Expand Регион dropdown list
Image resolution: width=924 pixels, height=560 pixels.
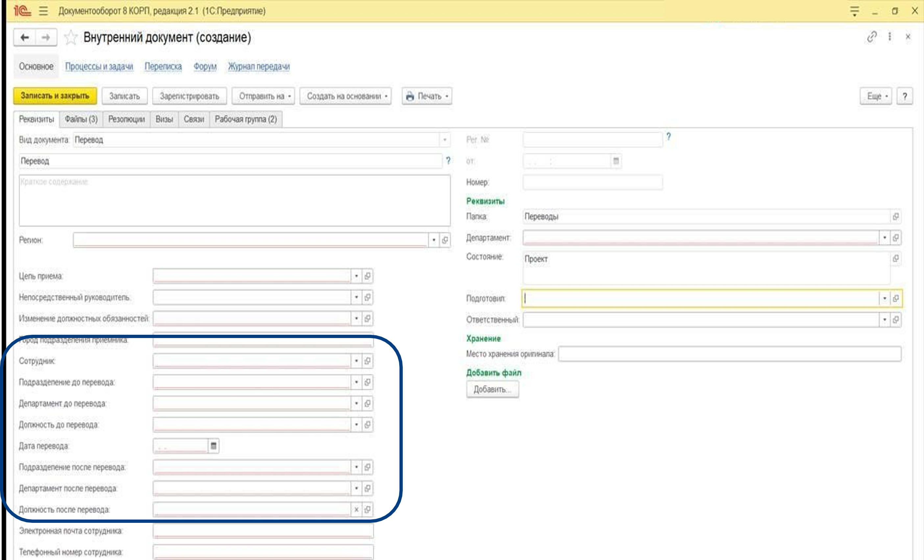point(433,240)
